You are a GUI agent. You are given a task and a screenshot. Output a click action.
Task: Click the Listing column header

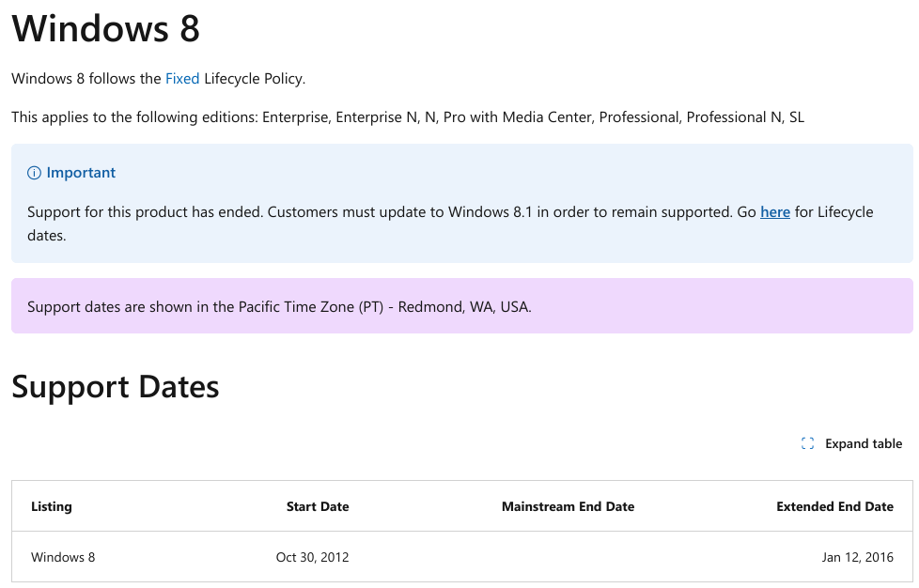click(52, 506)
